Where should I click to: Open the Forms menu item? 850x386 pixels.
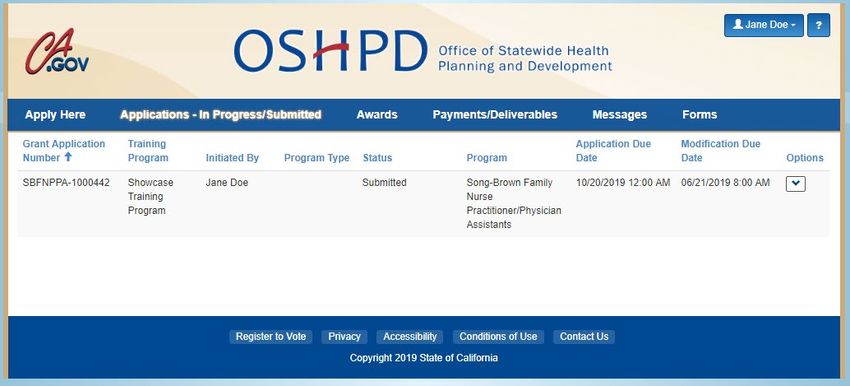point(699,115)
